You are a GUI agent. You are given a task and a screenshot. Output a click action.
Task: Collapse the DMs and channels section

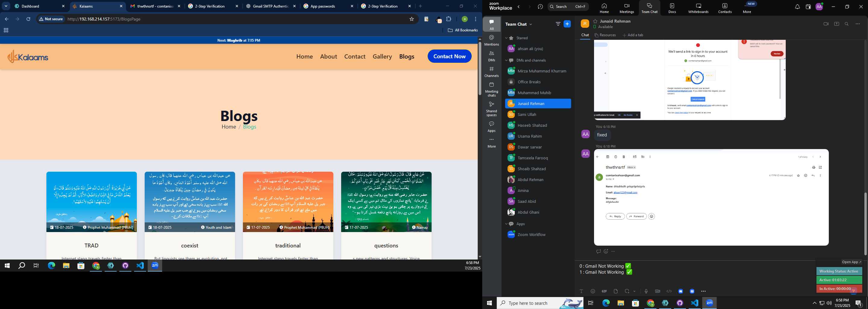(x=506, y=60)
